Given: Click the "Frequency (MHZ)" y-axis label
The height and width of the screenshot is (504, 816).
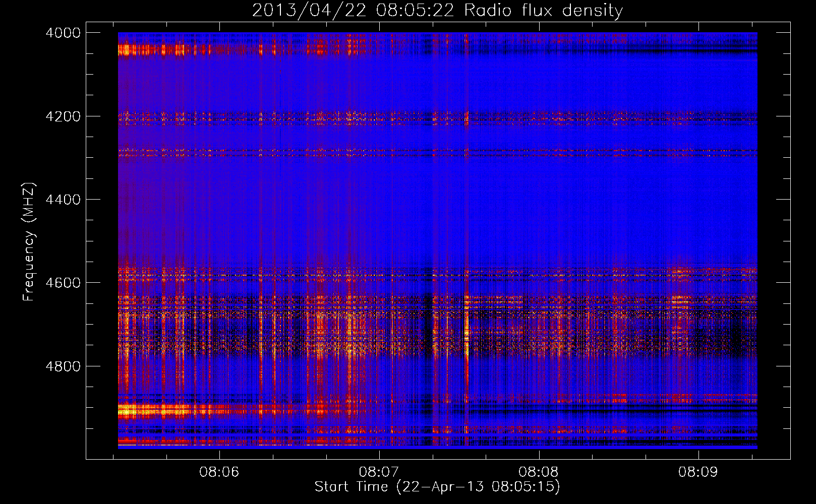Looking at the screenshot, I should coord(29,242).
